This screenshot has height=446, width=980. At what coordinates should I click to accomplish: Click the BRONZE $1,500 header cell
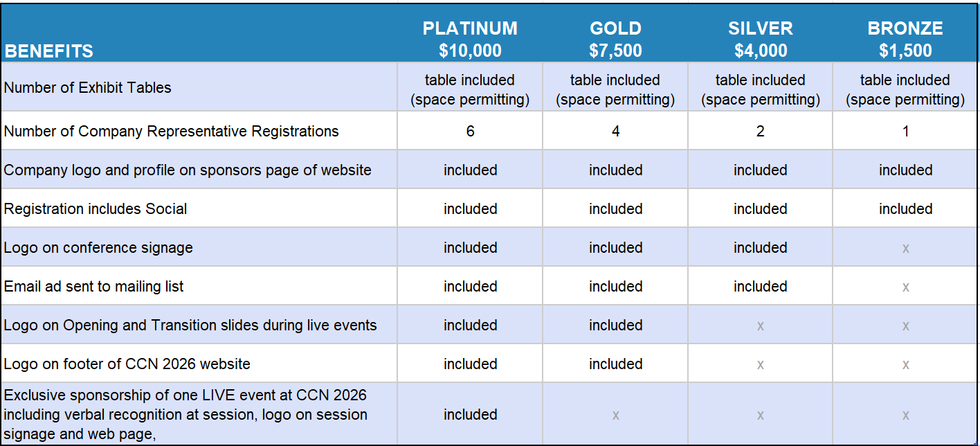click(x=905, y=39)
